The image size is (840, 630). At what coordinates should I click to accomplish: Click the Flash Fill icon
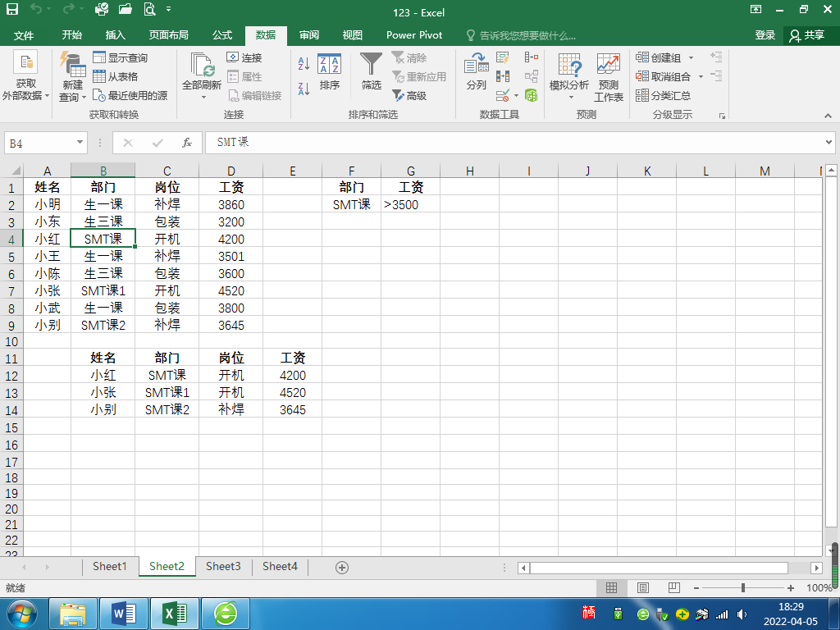(503, 57)
